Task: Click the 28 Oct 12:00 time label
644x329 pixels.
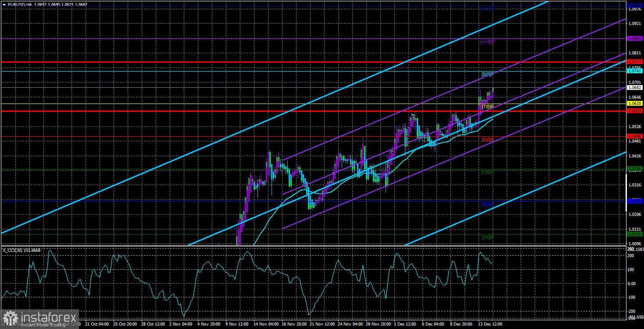Action: pyautogui.click(x=153, y=324)
